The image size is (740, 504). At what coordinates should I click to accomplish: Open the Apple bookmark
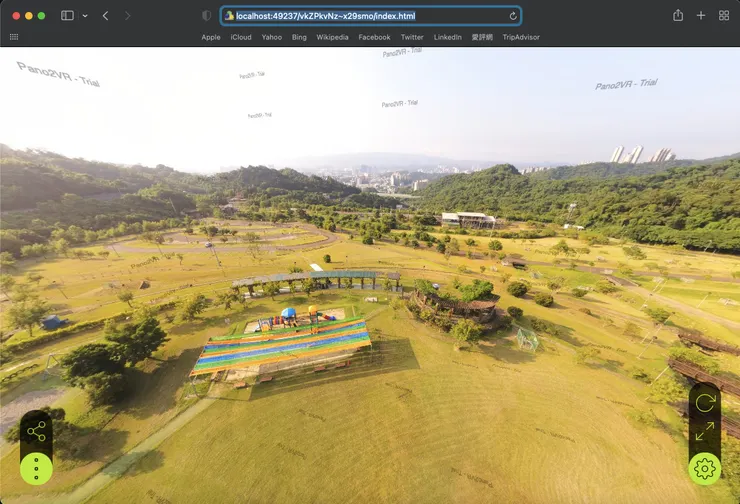(211, 37)
